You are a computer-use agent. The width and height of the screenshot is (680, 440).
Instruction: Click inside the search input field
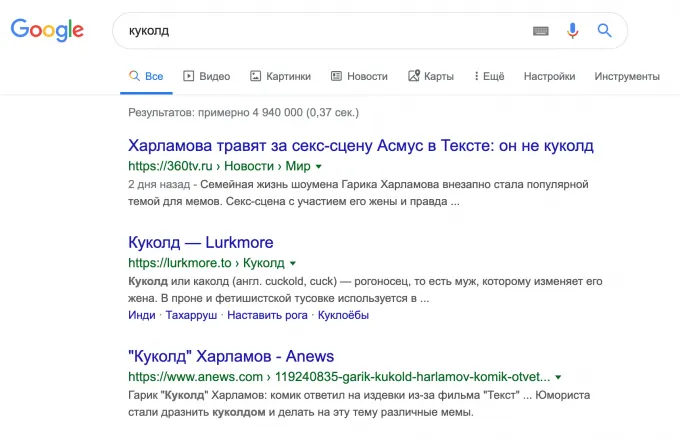(320, 31)
